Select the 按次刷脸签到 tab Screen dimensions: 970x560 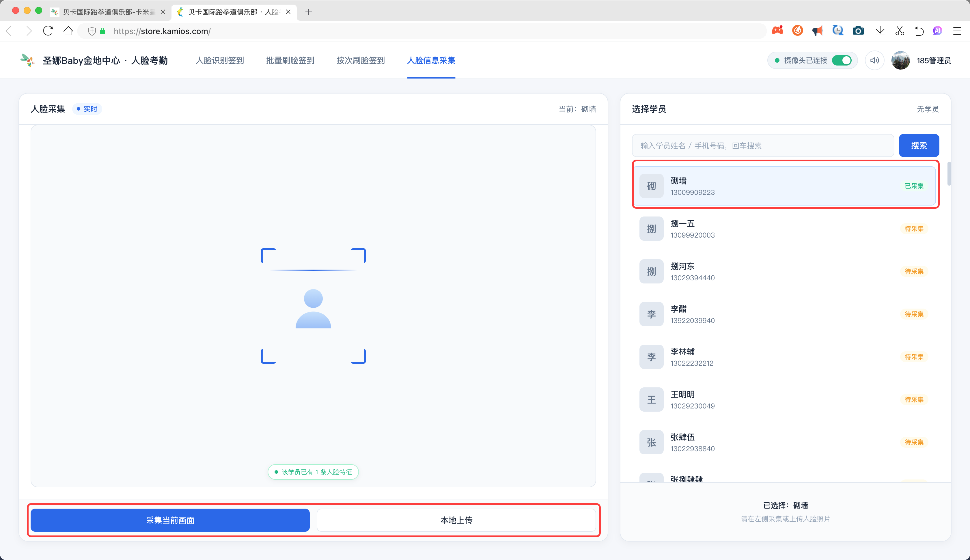click(x=360, y=60)
